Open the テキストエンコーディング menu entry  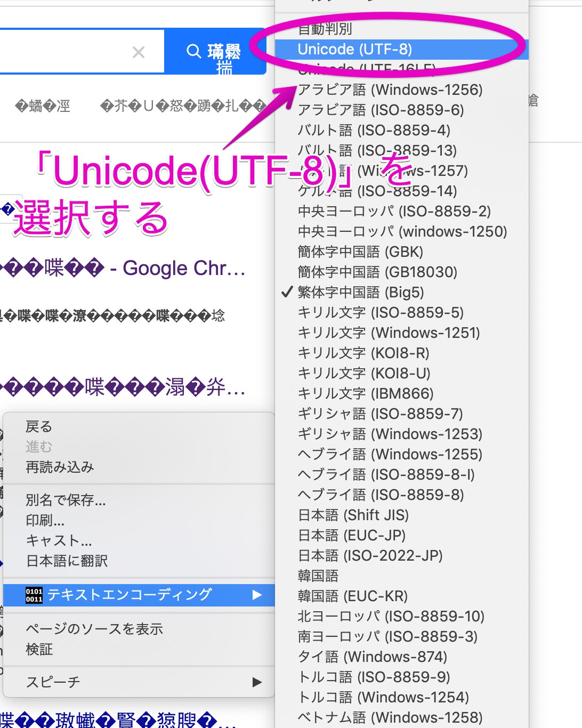130,595
